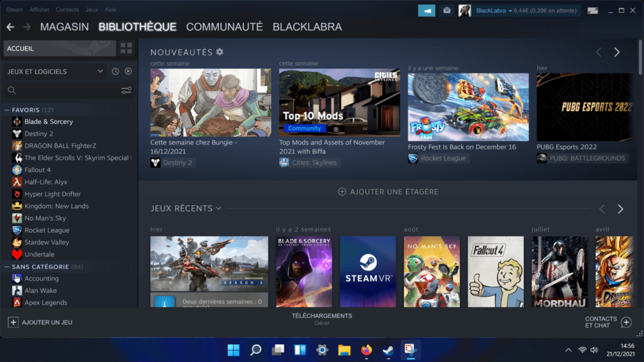Open advanced filter options icon
Screen dimensions: 644x362
coord(126,90)
